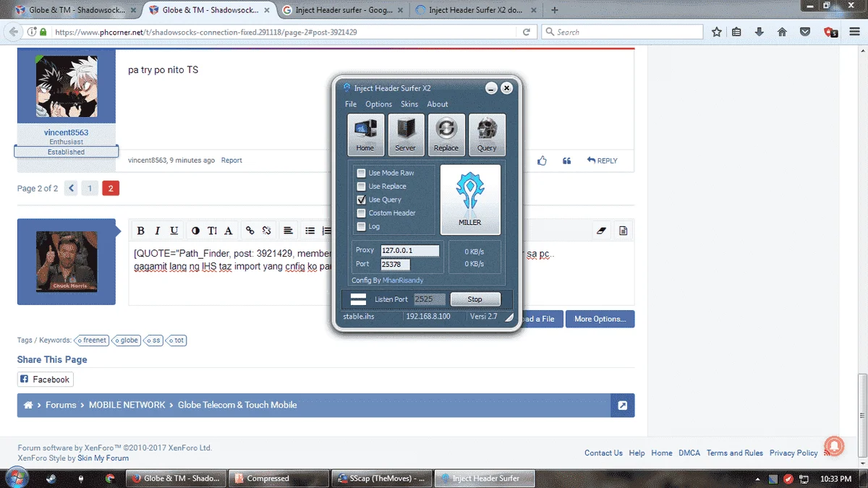Click the large MILLER emblem button
This screenshot has width=868, height=488.
click(x=470, y=200)
